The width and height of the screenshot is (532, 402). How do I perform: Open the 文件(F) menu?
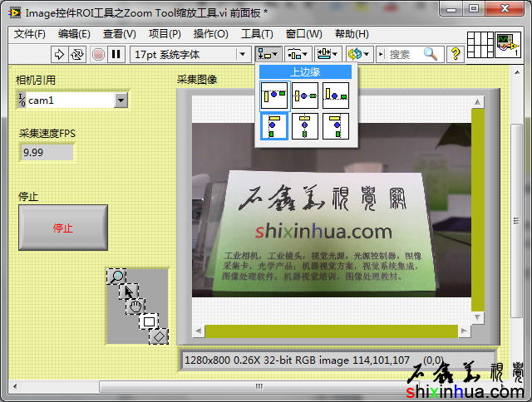click(x=30, y=34)
